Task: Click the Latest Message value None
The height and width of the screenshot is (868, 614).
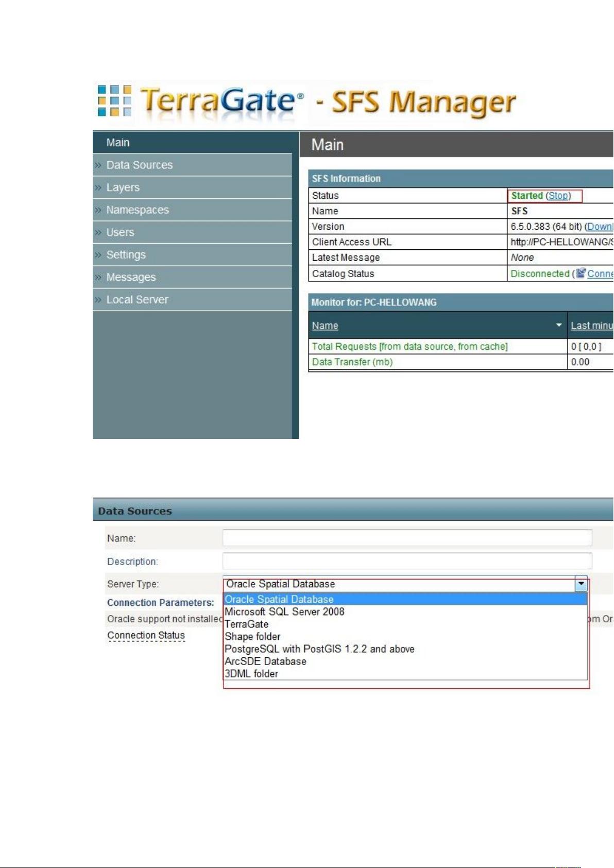Action: click(x=522, y=258)
